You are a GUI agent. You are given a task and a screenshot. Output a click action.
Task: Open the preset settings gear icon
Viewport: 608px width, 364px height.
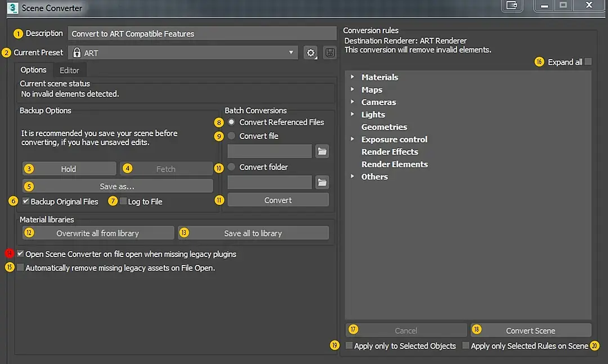click(x=310, y=53)
